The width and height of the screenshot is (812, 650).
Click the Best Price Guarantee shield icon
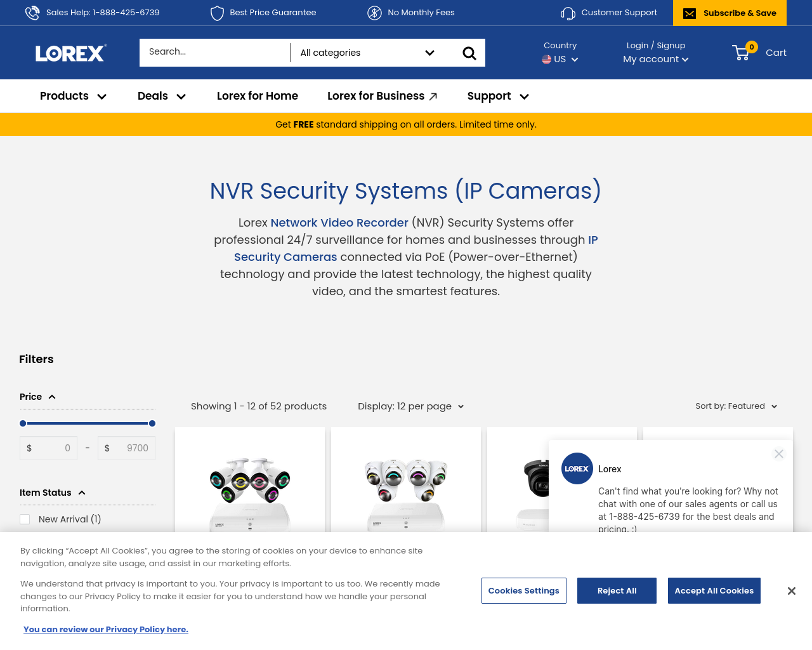(x=217, y=13)
